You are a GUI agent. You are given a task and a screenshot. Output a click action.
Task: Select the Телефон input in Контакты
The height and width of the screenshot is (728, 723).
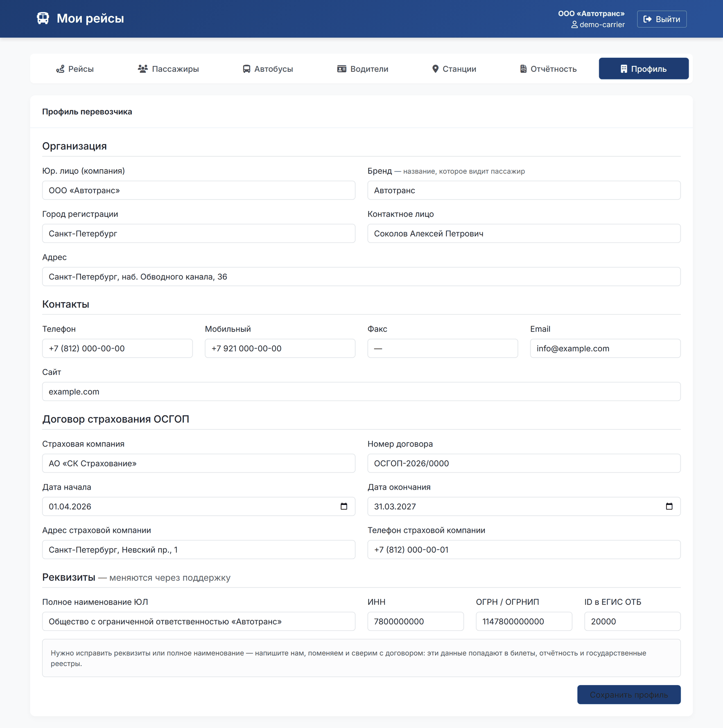(117, 349)
